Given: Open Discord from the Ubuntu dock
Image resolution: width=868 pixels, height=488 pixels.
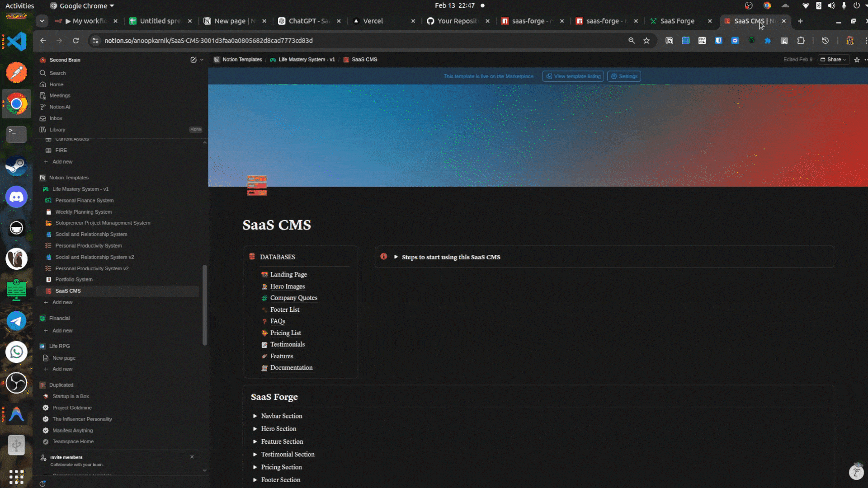Looking at the screenshot, I should (16, 197).
